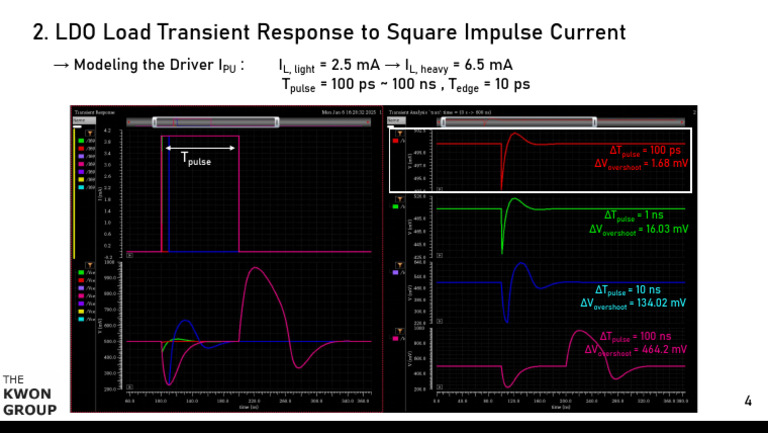The image size is (768, 433).
Task: Click left handle of Transient Analysis zoom slider
Action: tap(444, 122)
